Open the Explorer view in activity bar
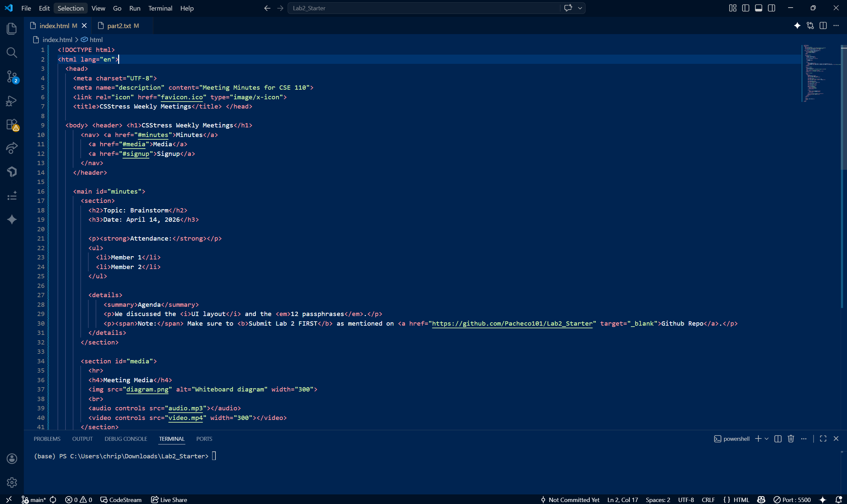The width and height of the screenshot is (847, 504). point(12,28)
